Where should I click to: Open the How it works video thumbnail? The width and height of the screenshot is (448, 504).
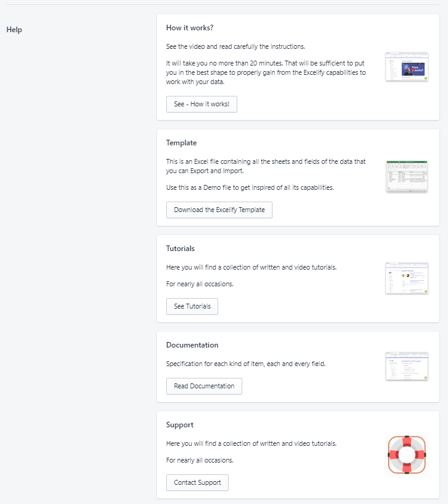[407, 67]
